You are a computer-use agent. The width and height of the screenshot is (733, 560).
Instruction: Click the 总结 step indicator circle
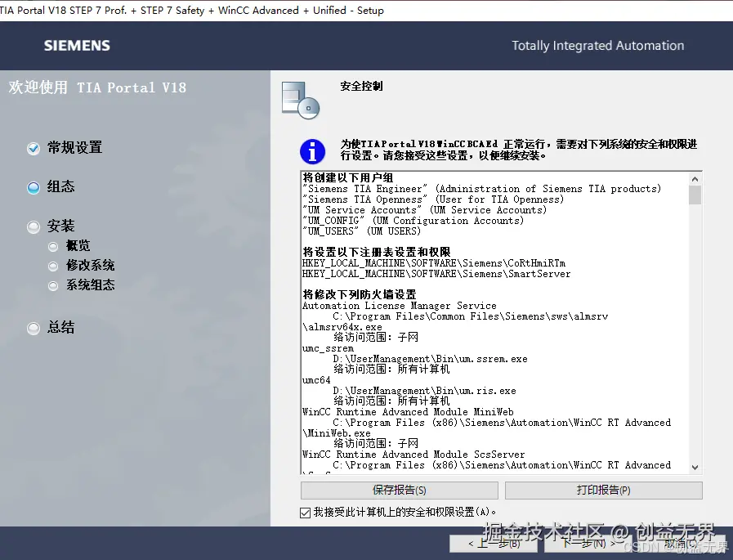[34, 328]
